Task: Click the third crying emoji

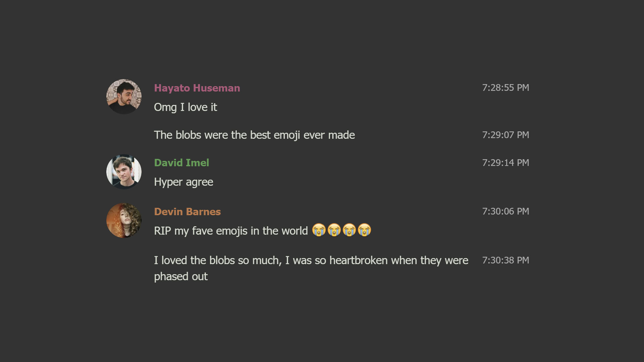Action: pos(350,230)
